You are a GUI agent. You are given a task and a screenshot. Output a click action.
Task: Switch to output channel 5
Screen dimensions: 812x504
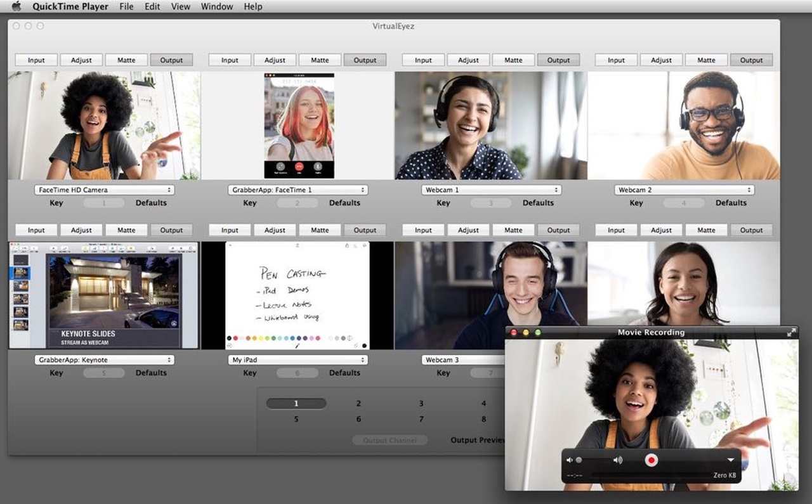pos(296,419)
